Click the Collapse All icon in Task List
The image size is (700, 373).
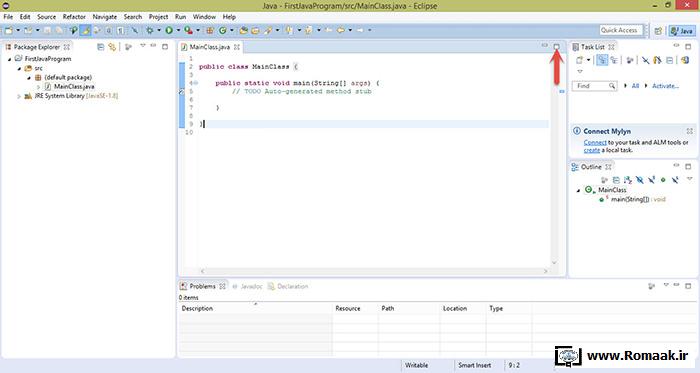click(669, 60)
